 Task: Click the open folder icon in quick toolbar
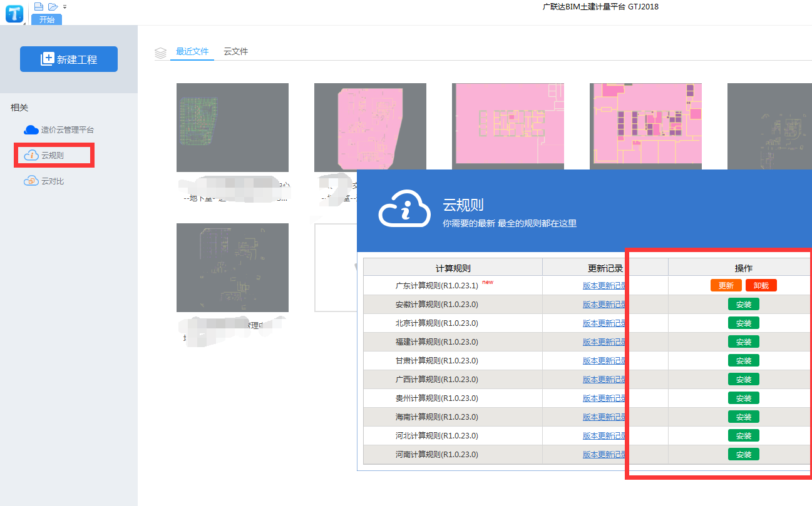pos(53,6)
